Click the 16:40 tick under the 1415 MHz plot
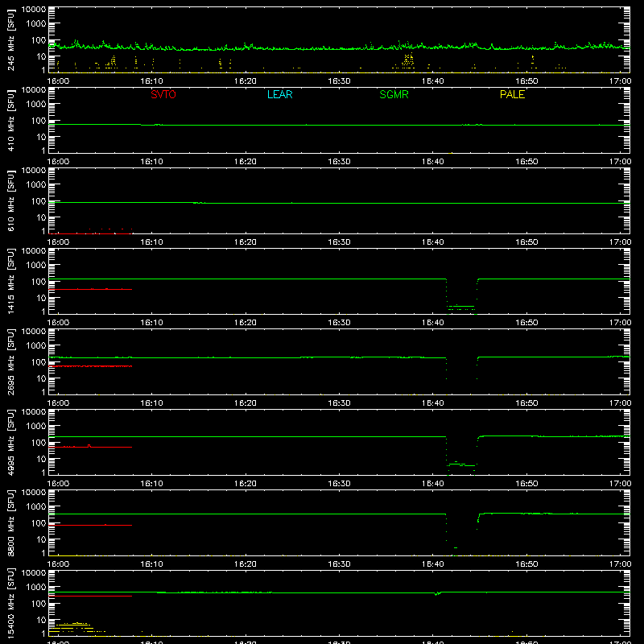The image size is (644, 644). click(433, 323)
